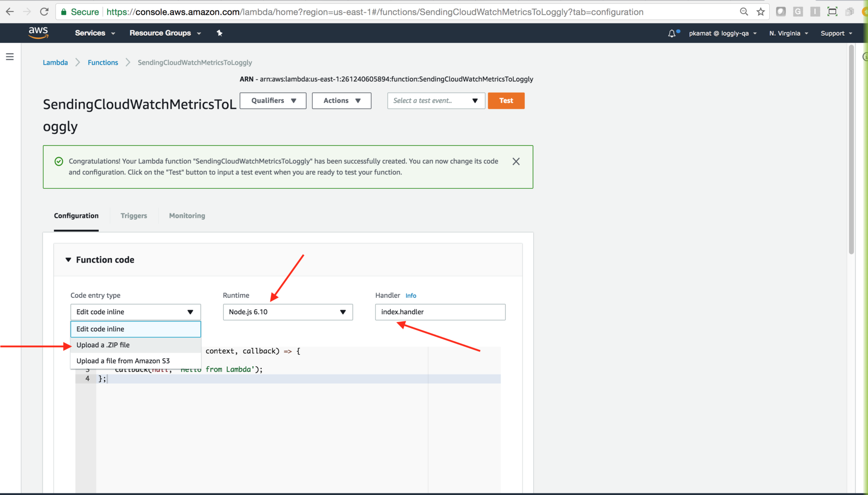868x495 pixels.
Task: Collapse the Function code section
Action: point(68,260)
